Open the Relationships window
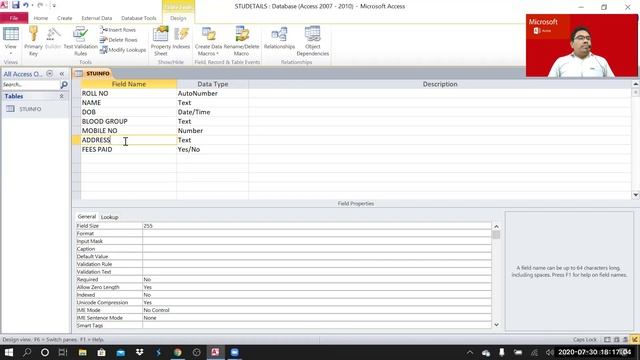 [x=279, y=39]
